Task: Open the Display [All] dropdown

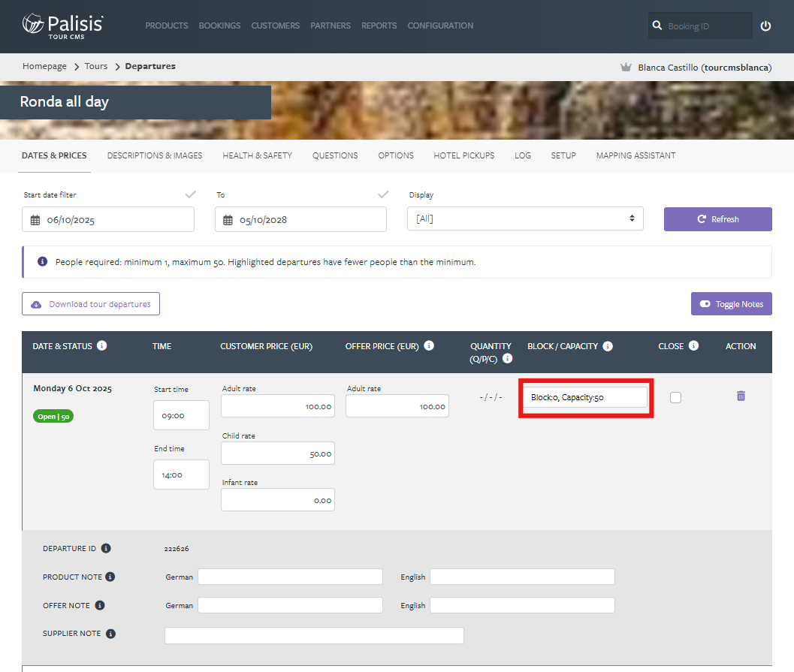Action: (x=525, y=218)
